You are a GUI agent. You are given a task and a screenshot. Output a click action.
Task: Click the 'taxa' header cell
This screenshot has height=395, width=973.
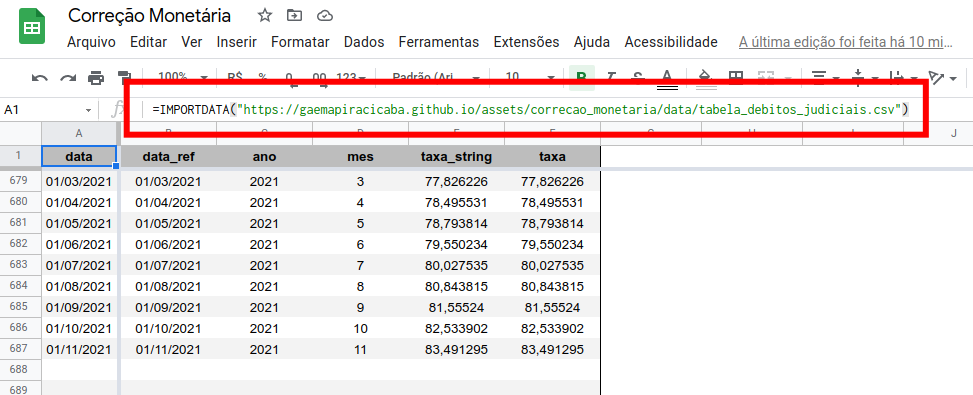click(552, 156)
